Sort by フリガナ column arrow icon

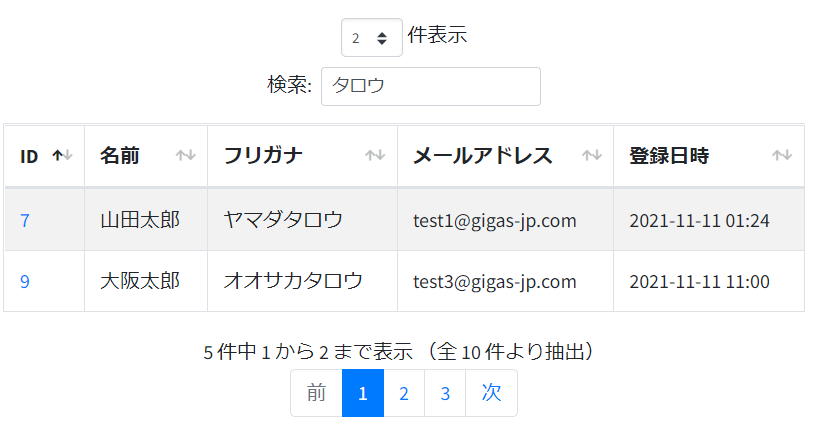click(x=375, y=155)
